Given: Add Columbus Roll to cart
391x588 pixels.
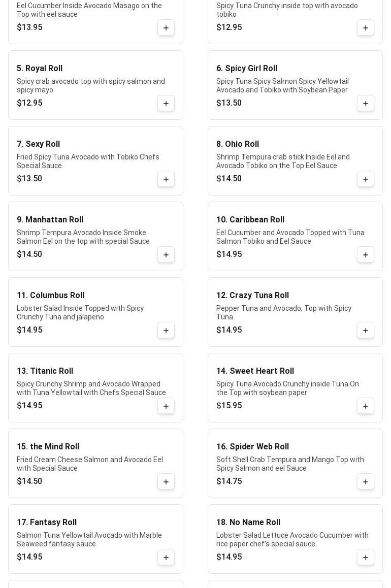Looking at the screenshot, I should [166, 331].
